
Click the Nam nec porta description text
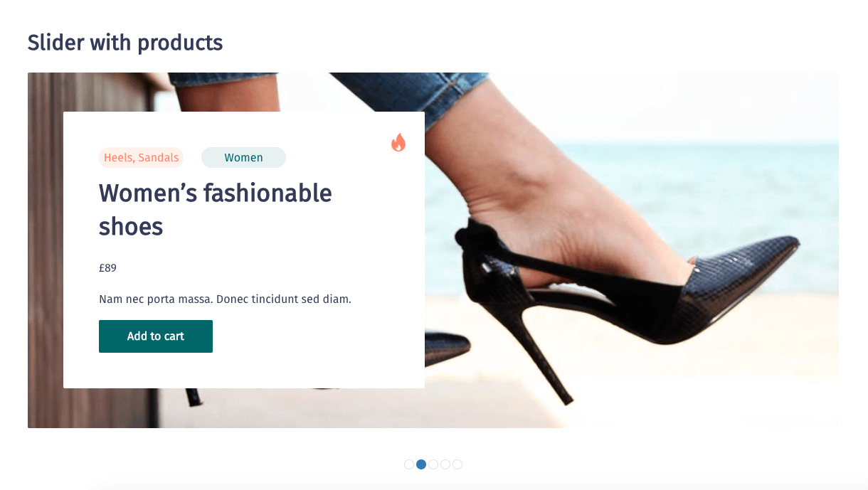(x=225, y=299)
